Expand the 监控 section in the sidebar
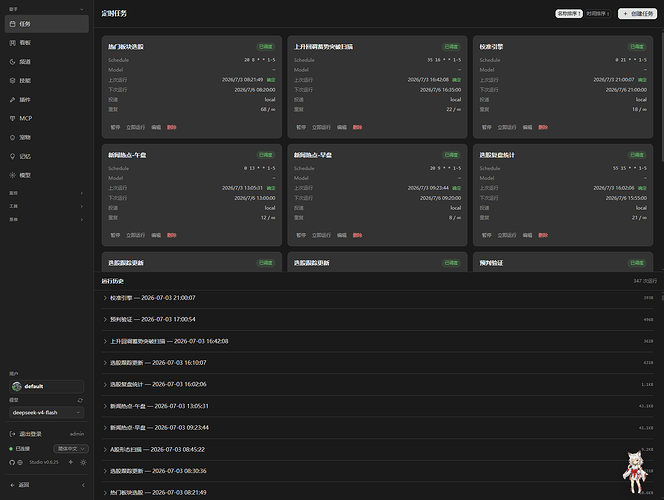 (x=47, y=193)
